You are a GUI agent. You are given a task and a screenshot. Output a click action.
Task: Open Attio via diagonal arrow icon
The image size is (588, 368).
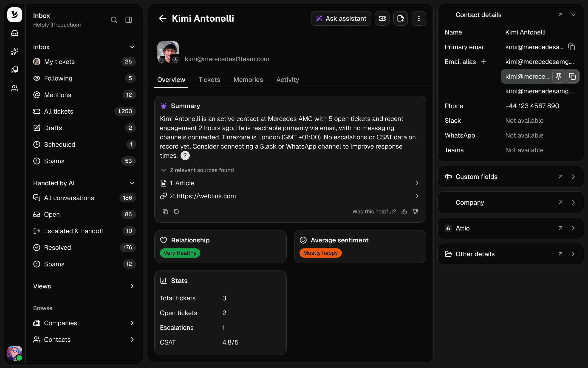point(560,228)
